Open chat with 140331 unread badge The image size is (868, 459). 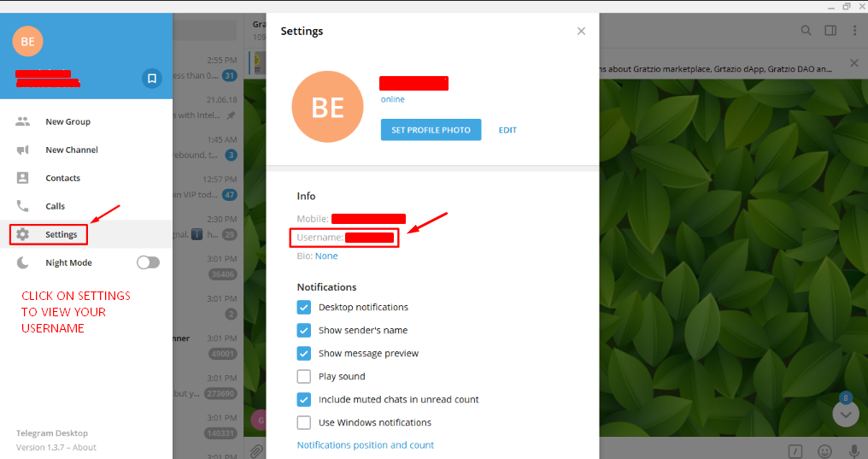click(208, 426)
